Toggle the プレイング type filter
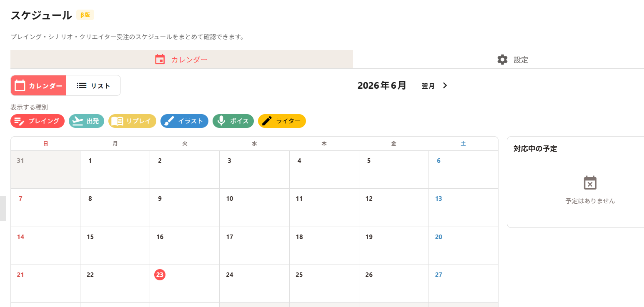This screenshot has height=307, width=644. pos(38,121)
